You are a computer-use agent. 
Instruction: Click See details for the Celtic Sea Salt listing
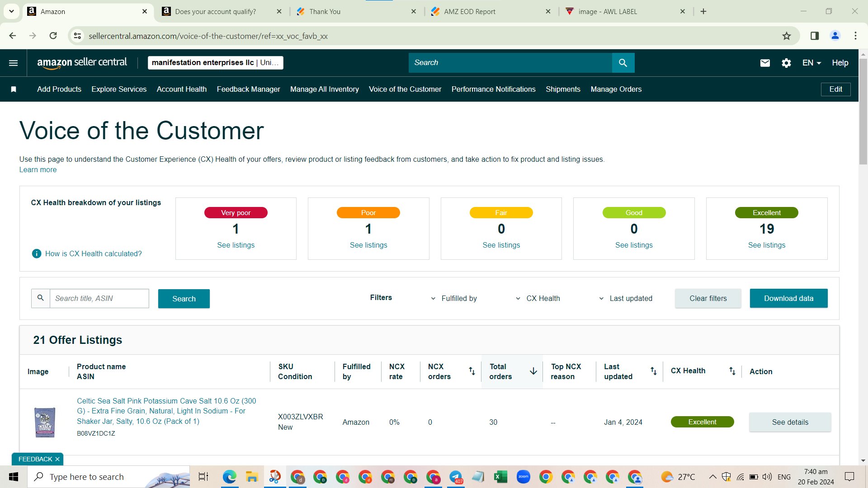(x=790, y=422)
